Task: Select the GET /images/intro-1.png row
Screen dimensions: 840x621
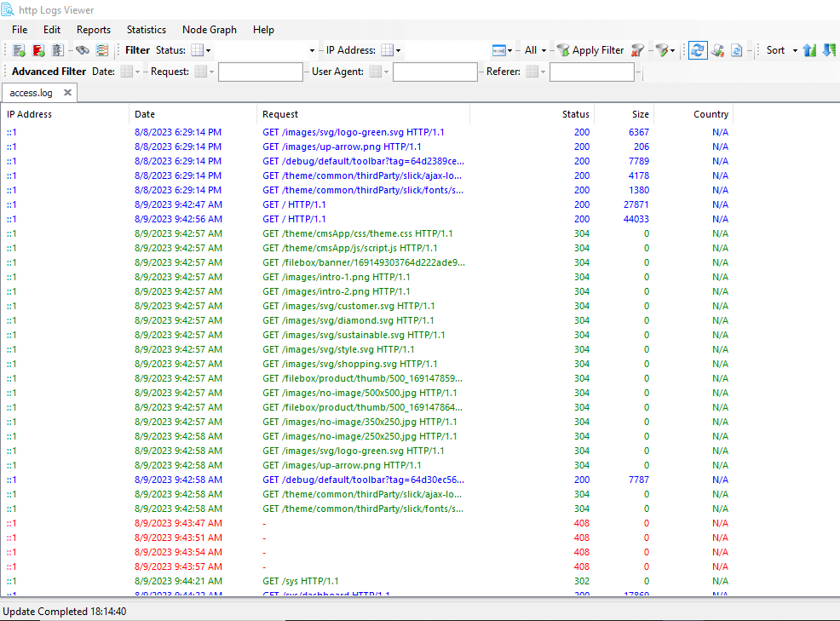Action: coord(367,277)
